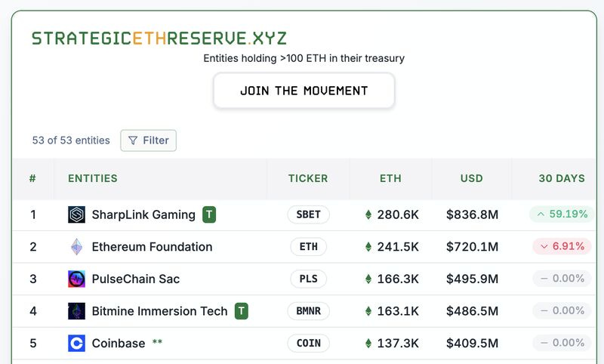Click the STRATEGICETHRESERVE.XYZ site logo
Screen dimensions: 604x364
click(159, 39)
